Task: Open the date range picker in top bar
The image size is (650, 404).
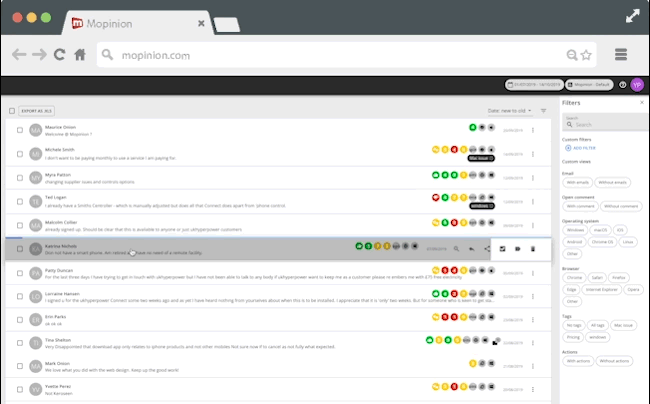Action: pyautogui.click(x=534, y=85)
